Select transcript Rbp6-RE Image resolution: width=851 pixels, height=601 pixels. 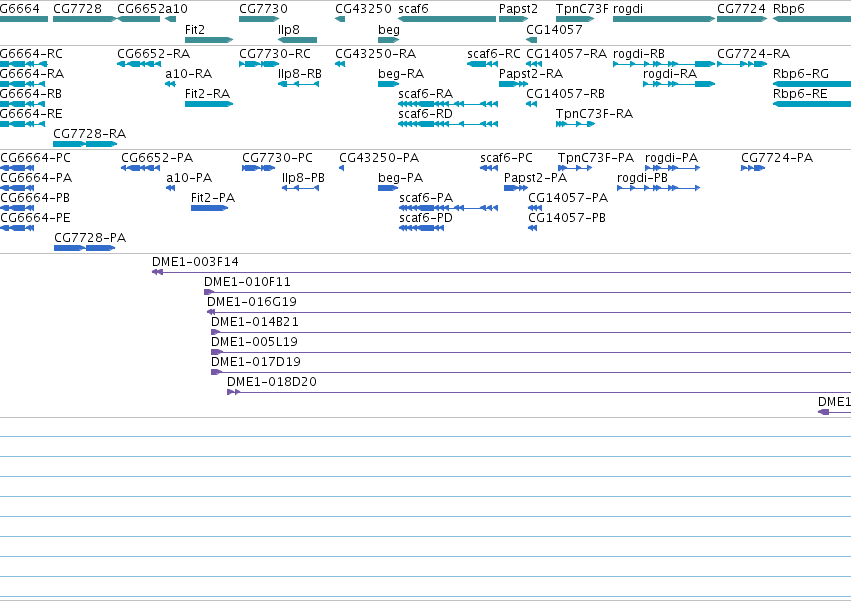pyautogui.click(x=812, y=104)
